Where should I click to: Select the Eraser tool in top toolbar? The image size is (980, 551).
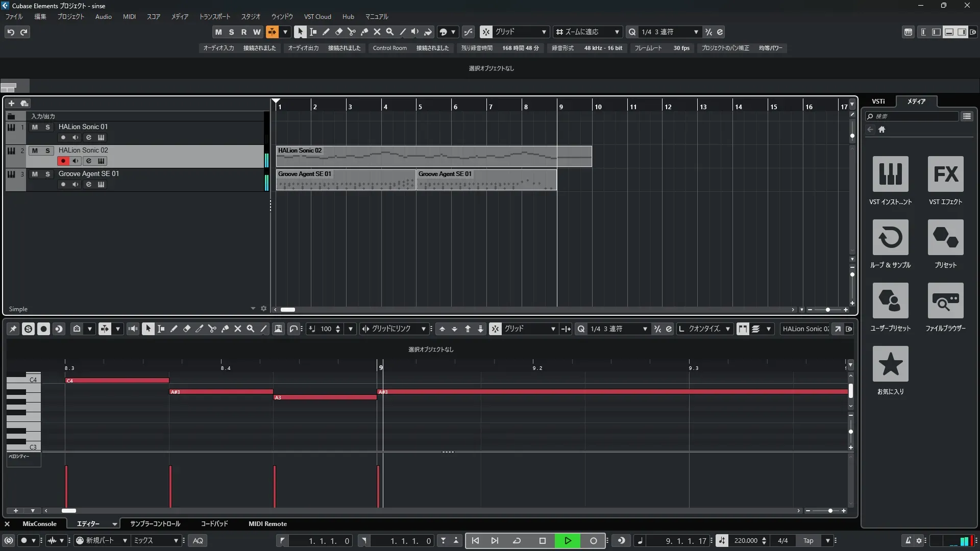[x=338, y=32]
